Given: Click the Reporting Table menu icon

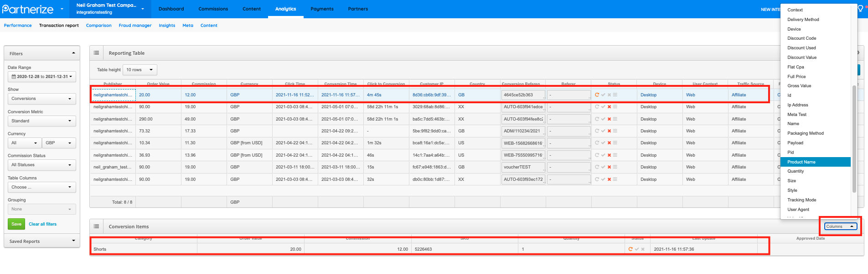Looking at the screenshot, I should (x=96, y=53).
